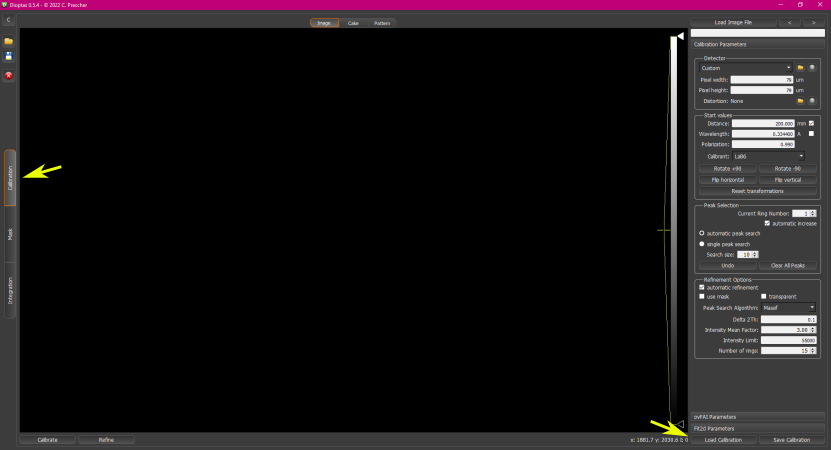The image size is (831, 450).
Task: Click the Undo button in Peak Selection
Action: click(x=727, y=266)
